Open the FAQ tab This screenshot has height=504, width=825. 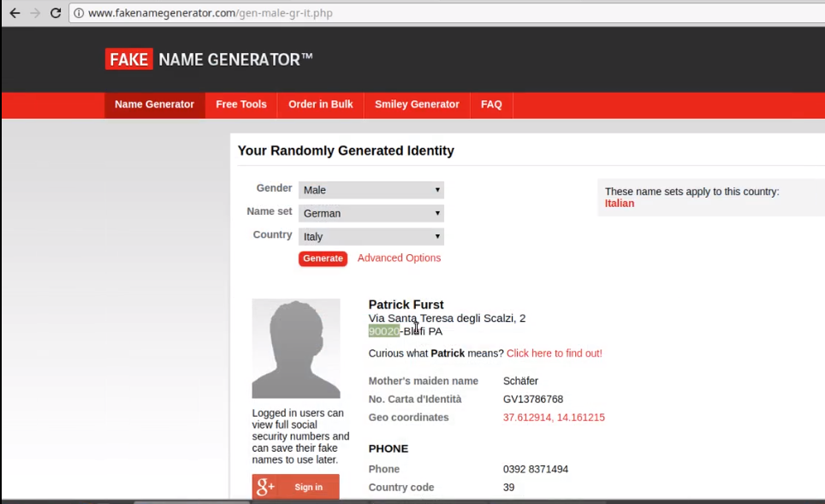491,104
